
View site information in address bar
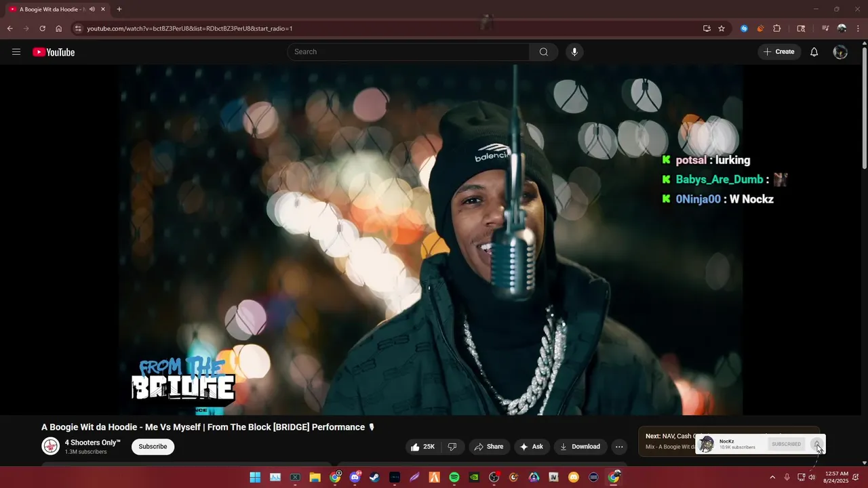pyautogui.click(x=78, y=28)
